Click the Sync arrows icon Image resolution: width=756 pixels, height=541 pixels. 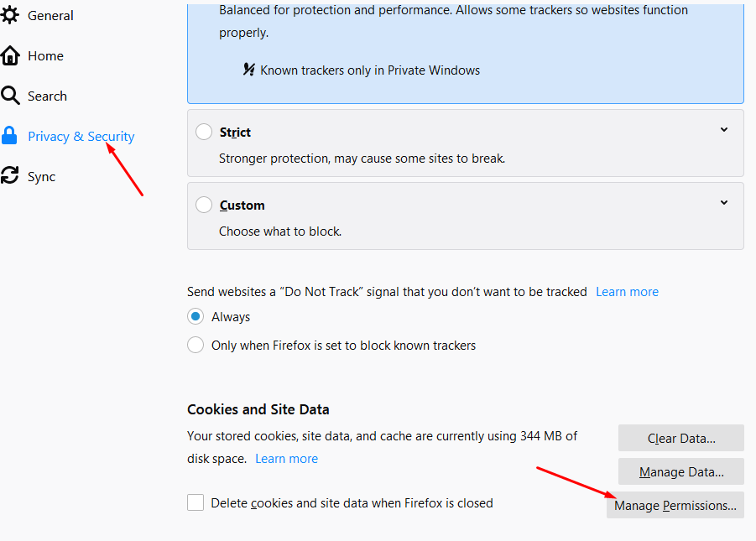[10, 176]
